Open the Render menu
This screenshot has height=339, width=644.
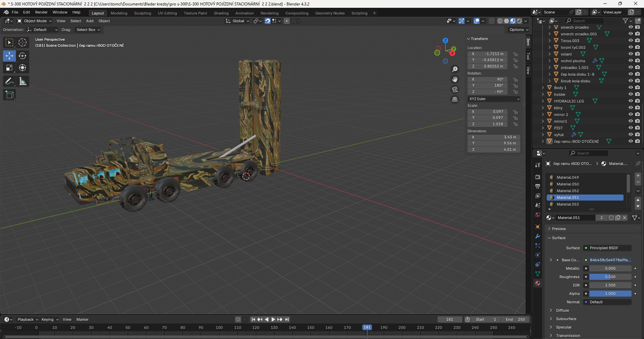click(41, 12)
